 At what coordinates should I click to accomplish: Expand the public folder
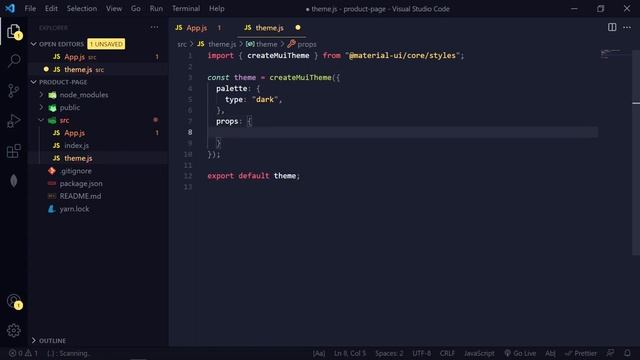tap(41, 107)
